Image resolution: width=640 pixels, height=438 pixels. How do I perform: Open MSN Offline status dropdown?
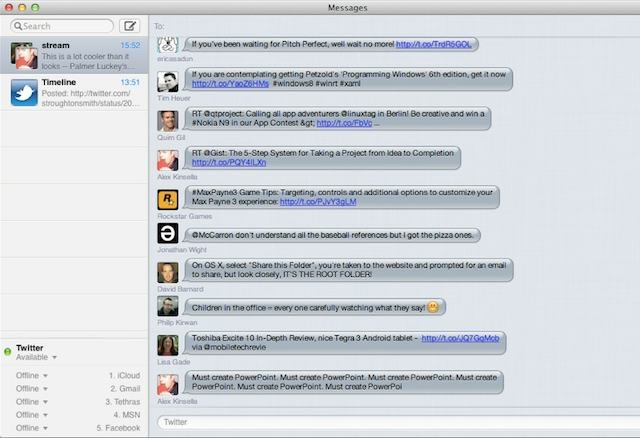(31, 415)
